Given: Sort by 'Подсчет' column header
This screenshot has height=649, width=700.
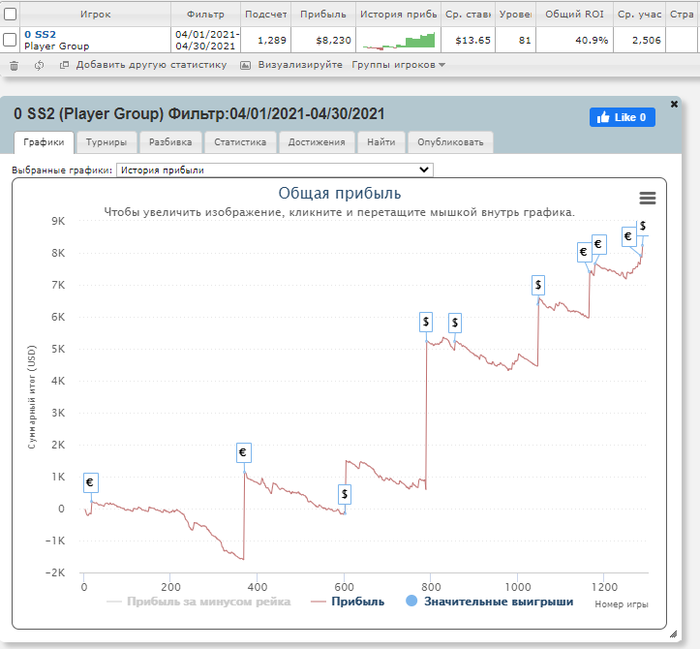Looking at the screenshot, I should tap(266, 14).
